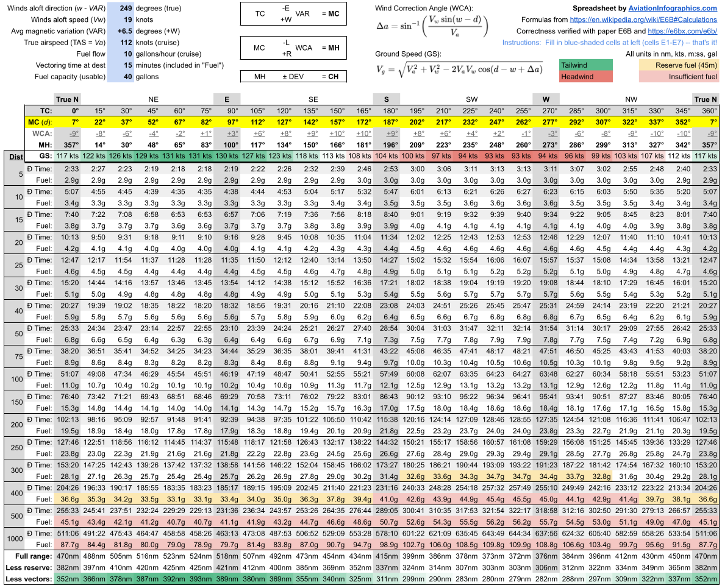Viewport: 722px width, 588px height.
Task: Click the Less reserve row label
Action: coord(29,568)
